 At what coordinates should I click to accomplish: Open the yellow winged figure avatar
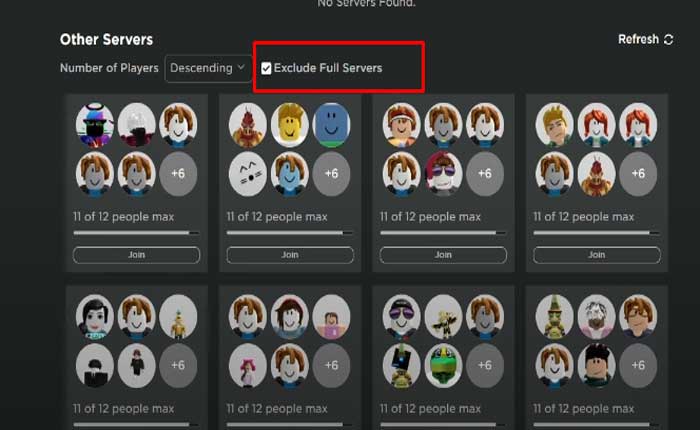click(x=443, y=317)
